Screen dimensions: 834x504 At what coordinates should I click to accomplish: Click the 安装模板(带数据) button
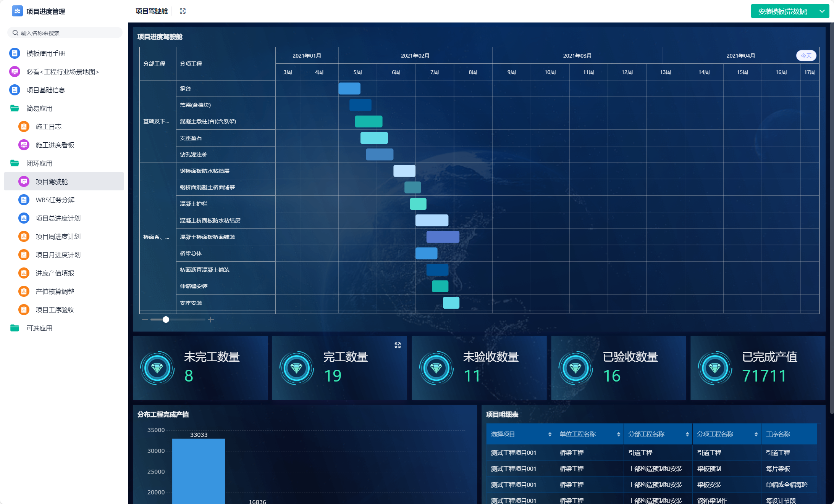(x=782, y=11)
